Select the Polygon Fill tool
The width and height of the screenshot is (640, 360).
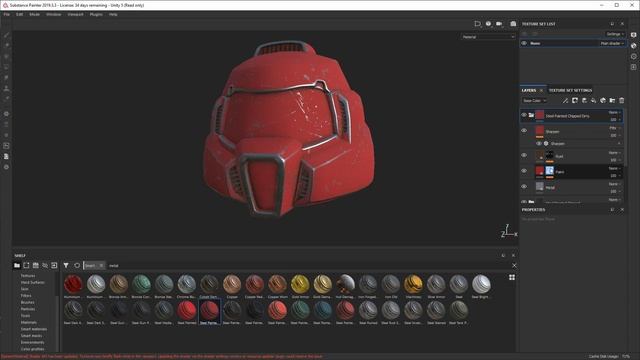6,67
